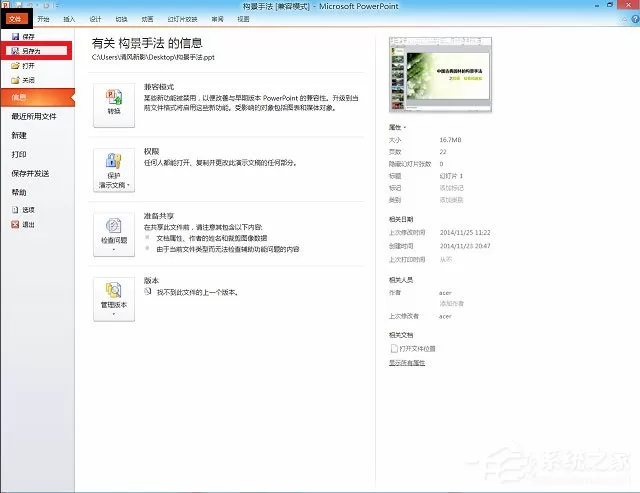Click modified date 2014/11/25 11:22

coord(465,233)
